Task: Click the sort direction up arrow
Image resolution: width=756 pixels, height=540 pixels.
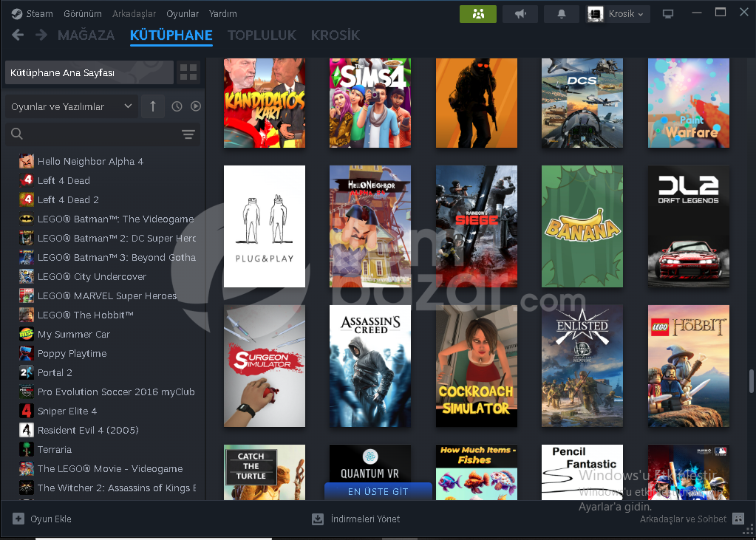Action: [x=153, y=106]
